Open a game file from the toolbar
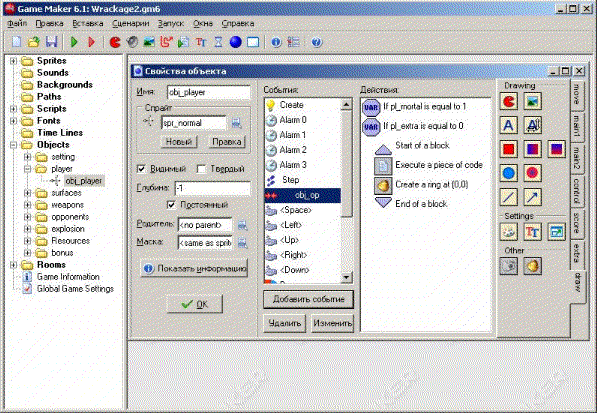Image resolution: width=597 pixels, height=414 pixels. [34, 42]
